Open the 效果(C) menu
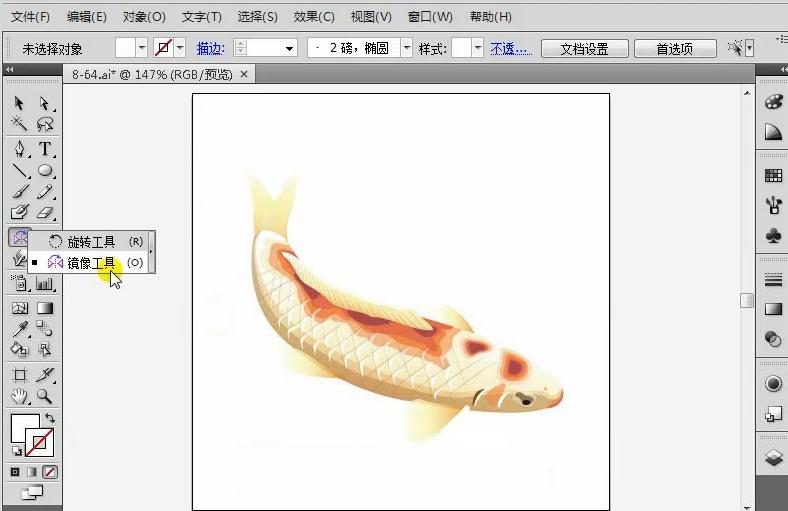 [x=314, y=17]
